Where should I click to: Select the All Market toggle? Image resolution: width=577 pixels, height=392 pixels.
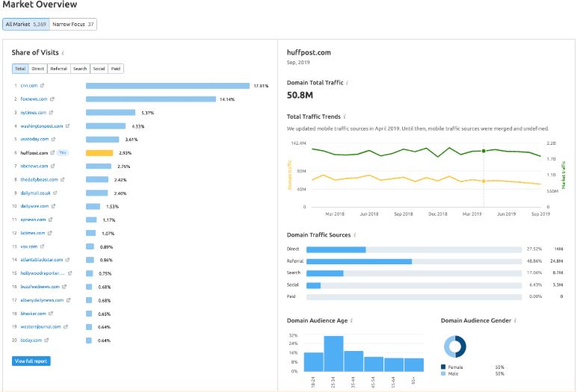click(25, 25)
